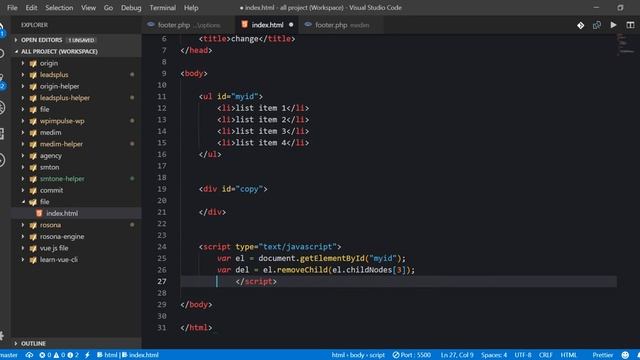640x360 pixels.
Task: Click the master branch in status bar
Action: 9,355
